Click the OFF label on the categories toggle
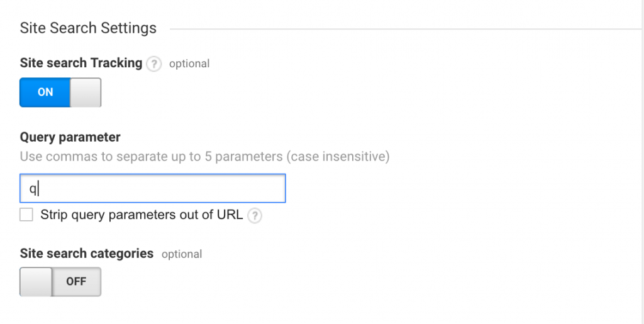644x324 pixels. pos(76,281)
